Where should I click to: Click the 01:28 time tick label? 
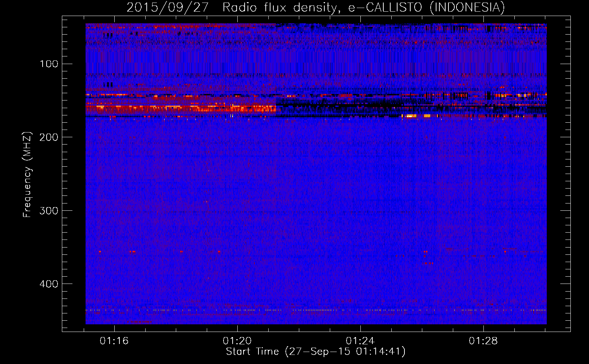click(483, 341)
